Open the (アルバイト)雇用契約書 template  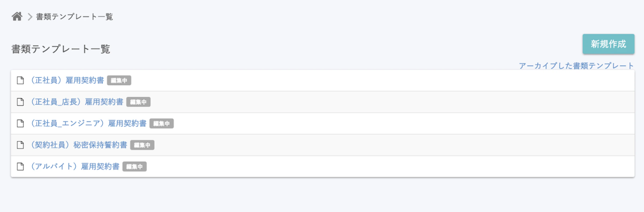point(75,166)
